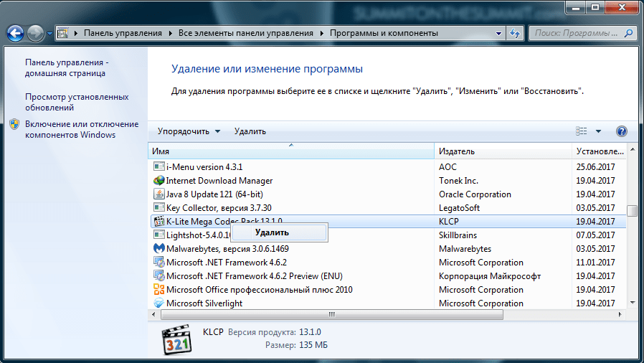This screenshot has width=644, height=363.
Task: Select 'Microsoft Silverlight' entry name
Action: 204,303
